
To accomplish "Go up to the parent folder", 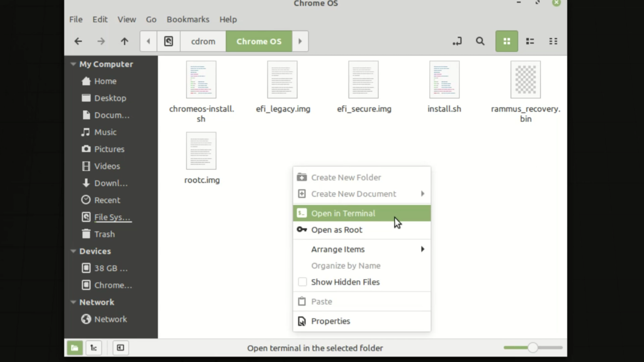I will [x=124, y=41].
